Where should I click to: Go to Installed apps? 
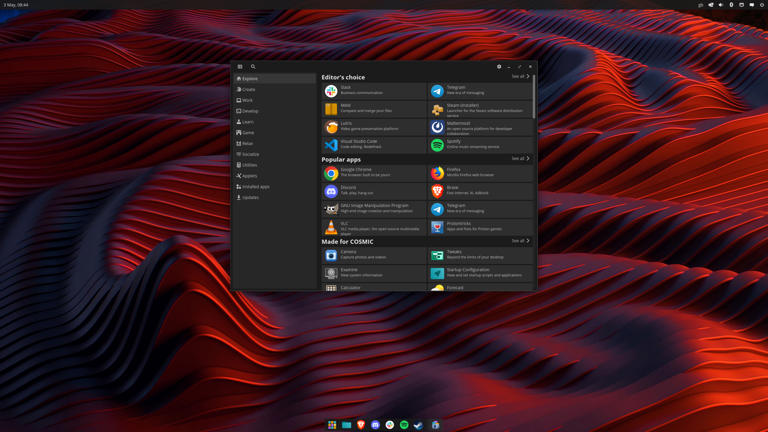click(274, 186)
